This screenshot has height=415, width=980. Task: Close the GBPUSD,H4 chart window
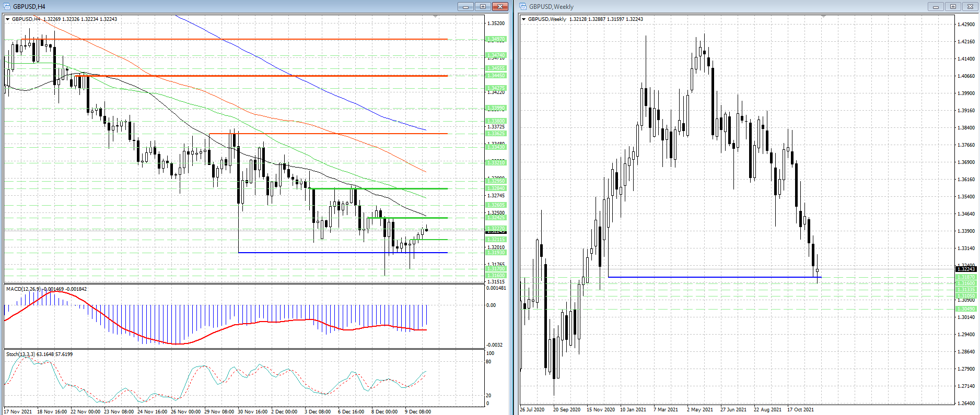[x=500, y=6]
